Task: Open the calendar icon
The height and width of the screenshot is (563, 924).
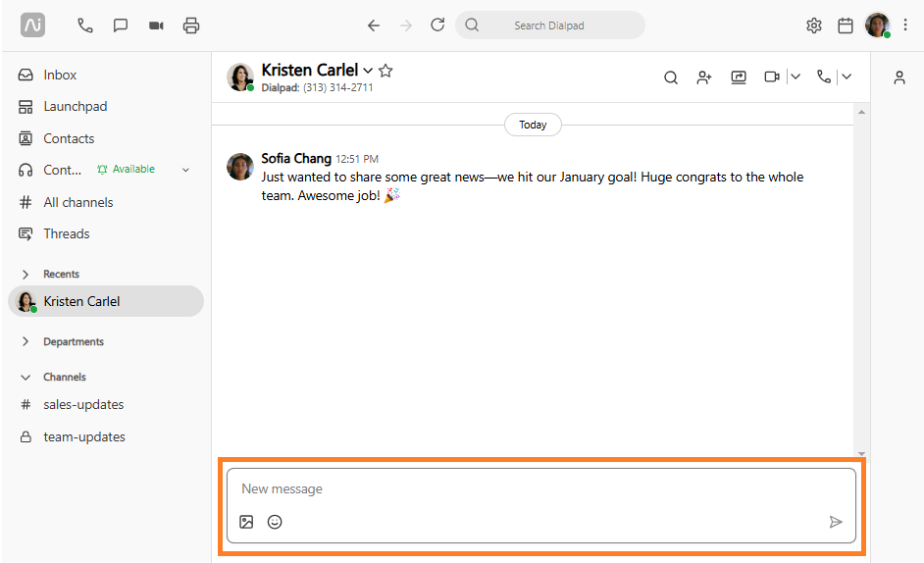Action: click(x=845, y=26)
